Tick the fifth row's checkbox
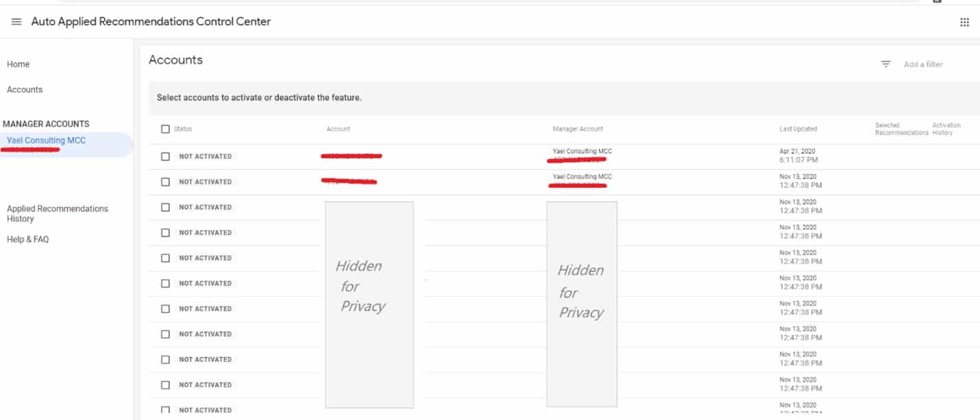This screenshot has width=980, height=420. 165,258
